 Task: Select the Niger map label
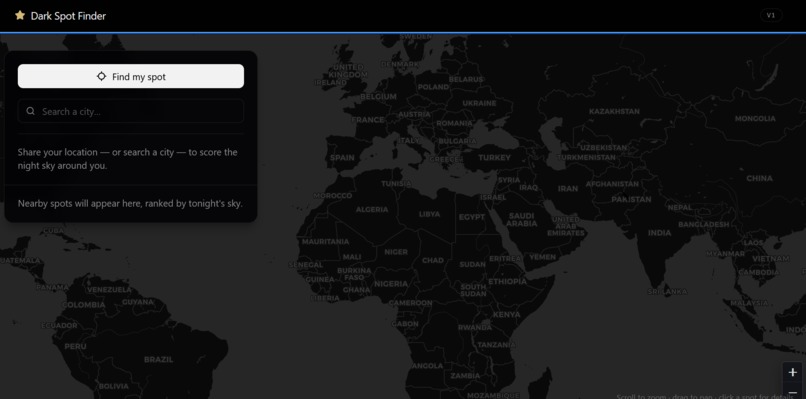pos(396,252)
